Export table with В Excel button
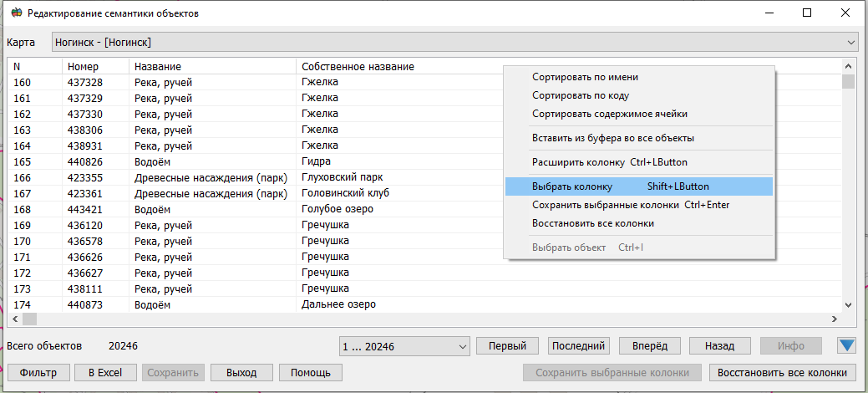Viewport: 868px width, 393px height. click(x=104, y=373)
